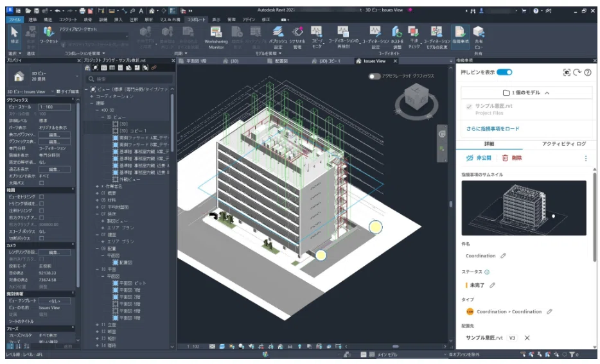Image resolution: width=600 pixels, height=364 pixels.
Task: Open the more options kebab in issue details
Action: tap(585, 158)
